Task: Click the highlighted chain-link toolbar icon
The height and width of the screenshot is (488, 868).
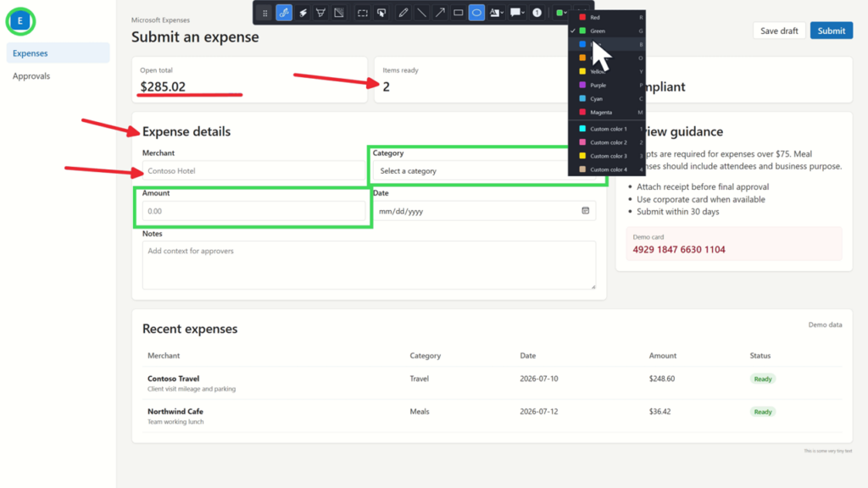Action: [284, 13]
